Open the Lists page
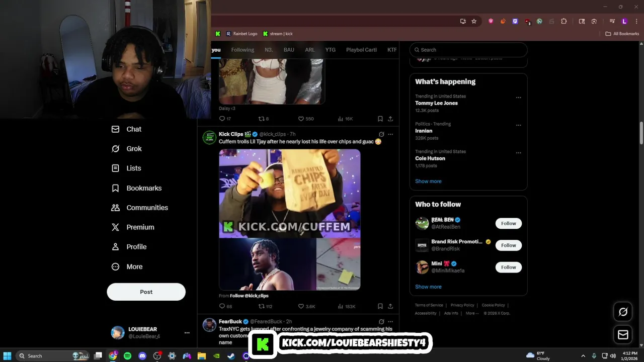Viewport: 644px width, 362px height. pos(126,168)
